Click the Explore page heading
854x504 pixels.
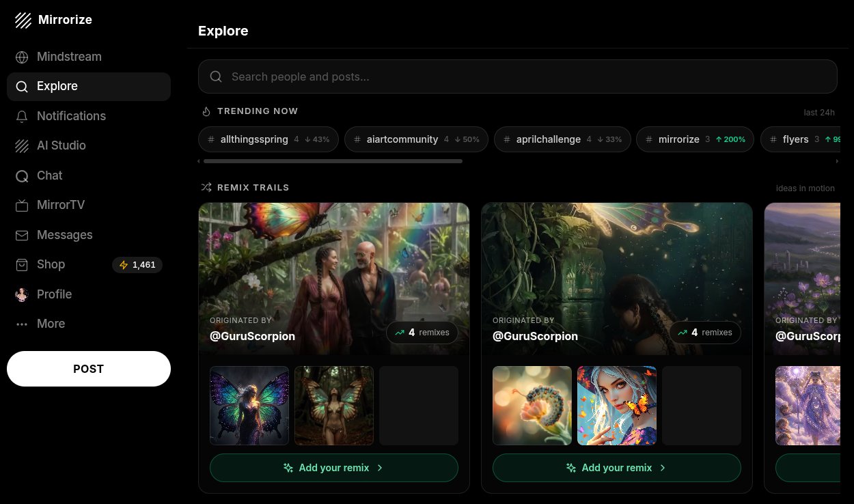pyautogui.click(x=223, y=31)
